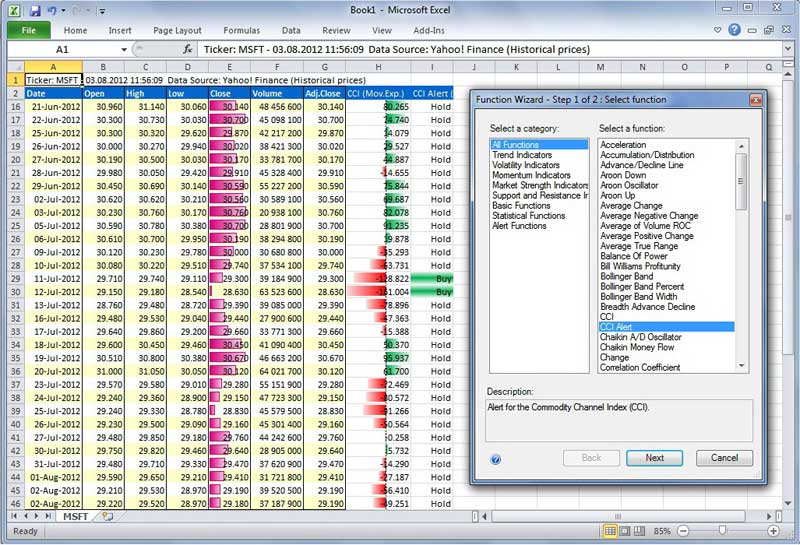Click the insert new worksheet icon
The width and height of the screenshot is (800, 545).
click(x=107, y=516)
